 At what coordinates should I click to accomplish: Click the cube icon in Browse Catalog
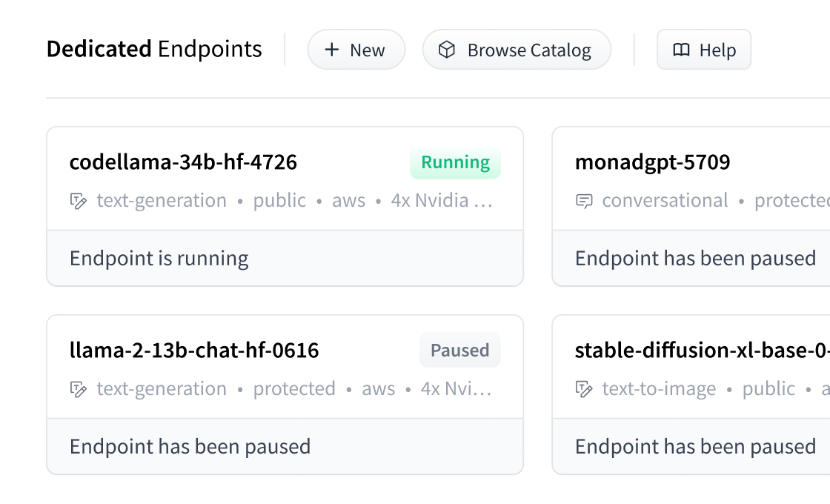(445, 49)
